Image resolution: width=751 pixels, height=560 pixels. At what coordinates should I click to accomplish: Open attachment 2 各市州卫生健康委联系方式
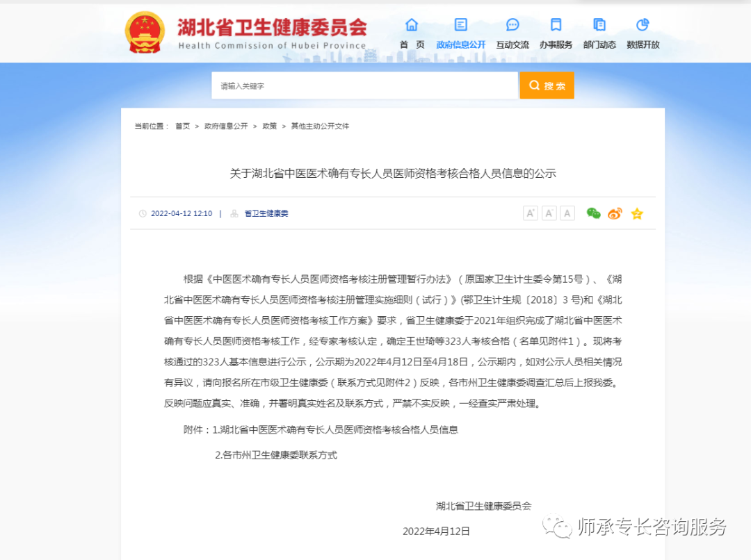pyautogui.click(x=276, y=455)
